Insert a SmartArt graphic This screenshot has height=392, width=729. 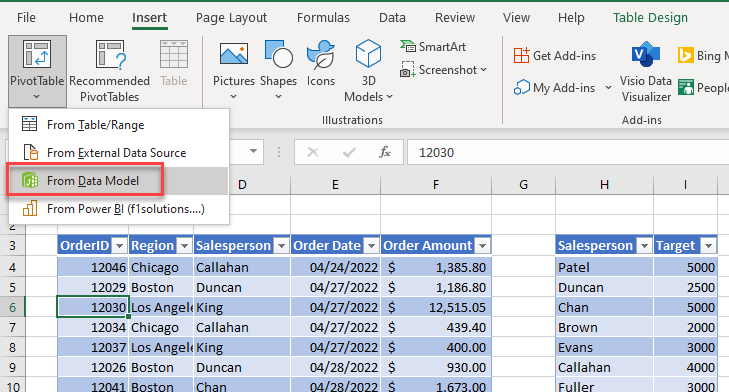pos(433,47)
